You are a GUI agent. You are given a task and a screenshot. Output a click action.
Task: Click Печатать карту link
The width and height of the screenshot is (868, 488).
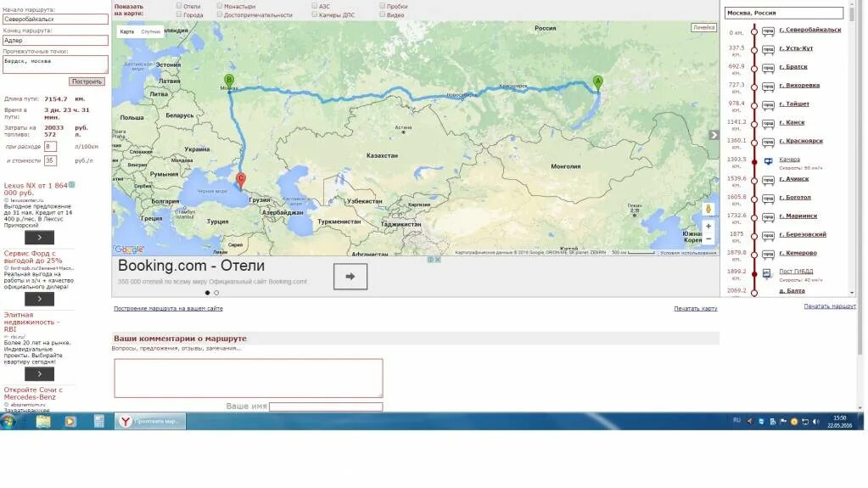coord(695,309)
